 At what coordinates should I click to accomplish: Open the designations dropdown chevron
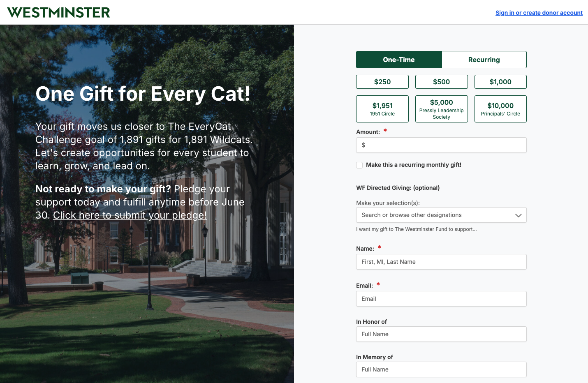(x=518, y=215)
